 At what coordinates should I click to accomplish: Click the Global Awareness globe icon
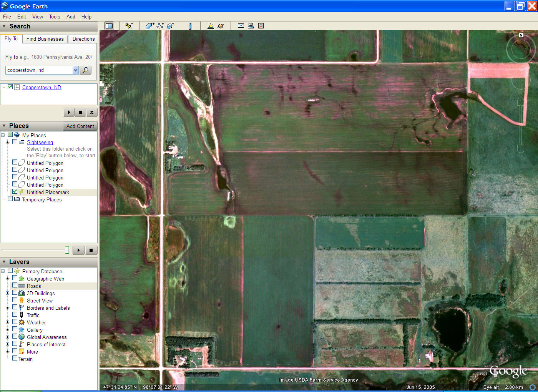click(22, 337)
